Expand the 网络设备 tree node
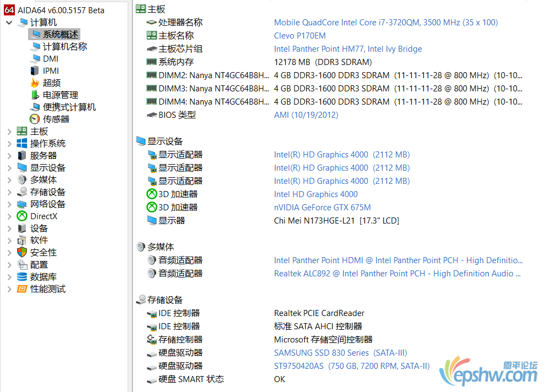The height and width of the screenshot is (392, 547). point(9,204)
